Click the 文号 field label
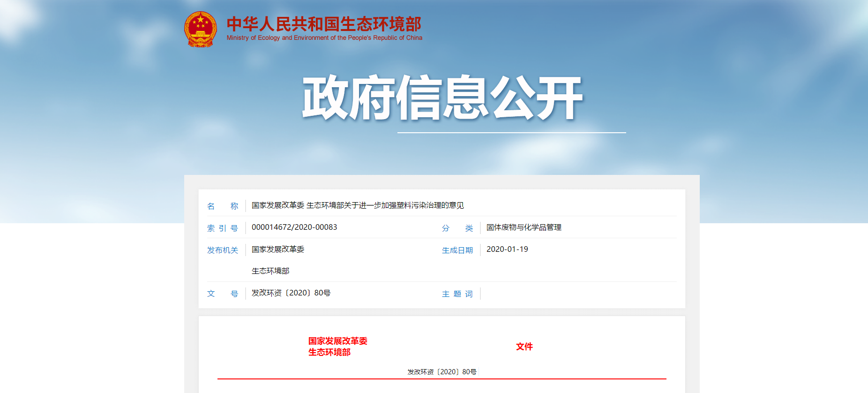The height and width of the screenshot is (393, 868). [x=223, y=294]
